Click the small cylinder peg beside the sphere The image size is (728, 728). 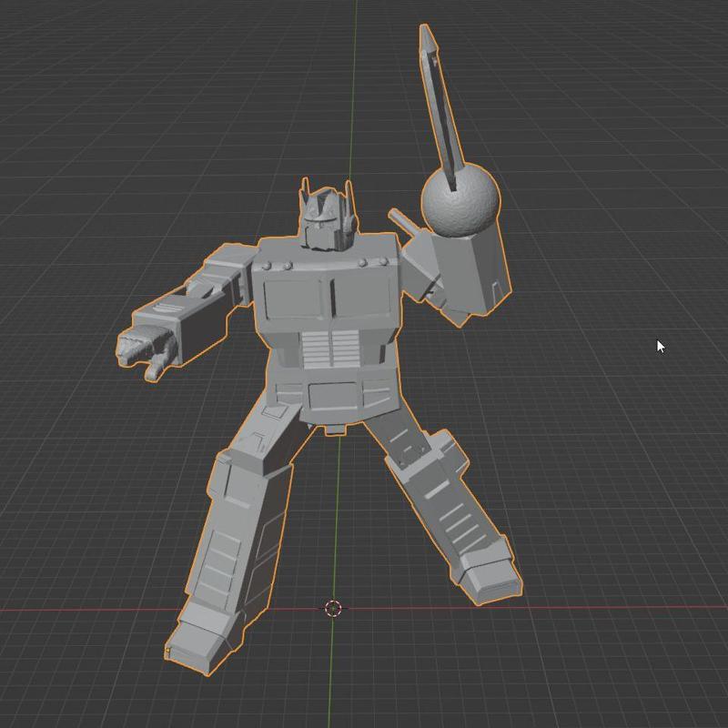[x=400, y=221]
